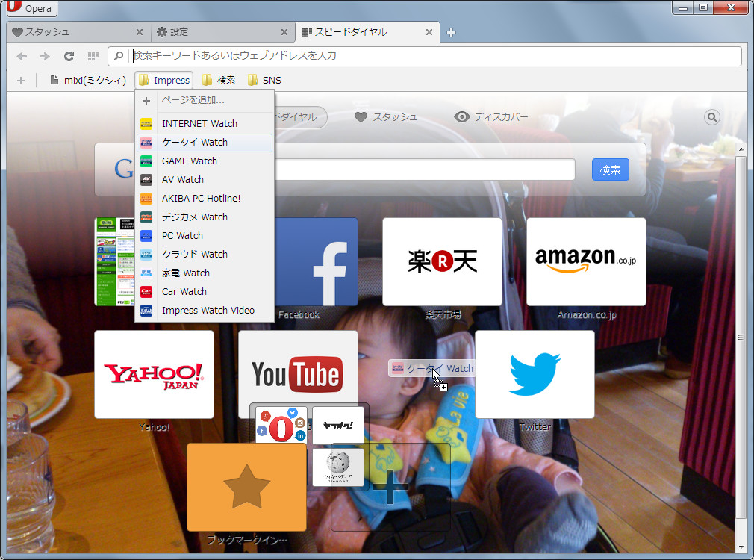The image size is (754, 560).
Task: Focus the address bar input
Action: [424, 56]
